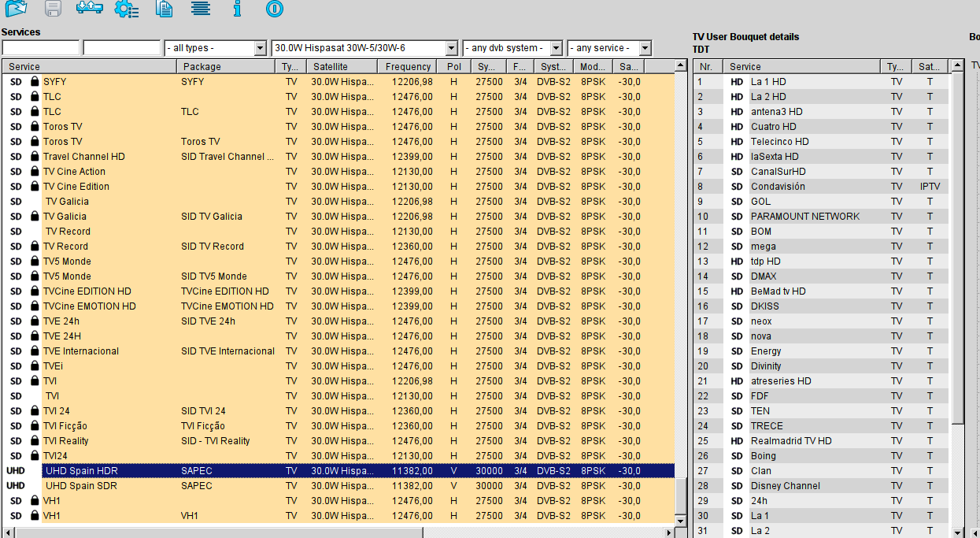Click the Nr. column header in bouquet
Screen dimensions: 980x538
(707, 67)
